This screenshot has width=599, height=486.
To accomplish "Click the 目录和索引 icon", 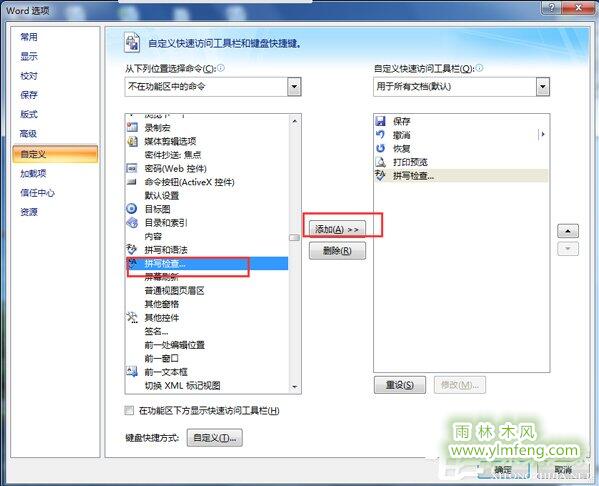I will 132,222.
